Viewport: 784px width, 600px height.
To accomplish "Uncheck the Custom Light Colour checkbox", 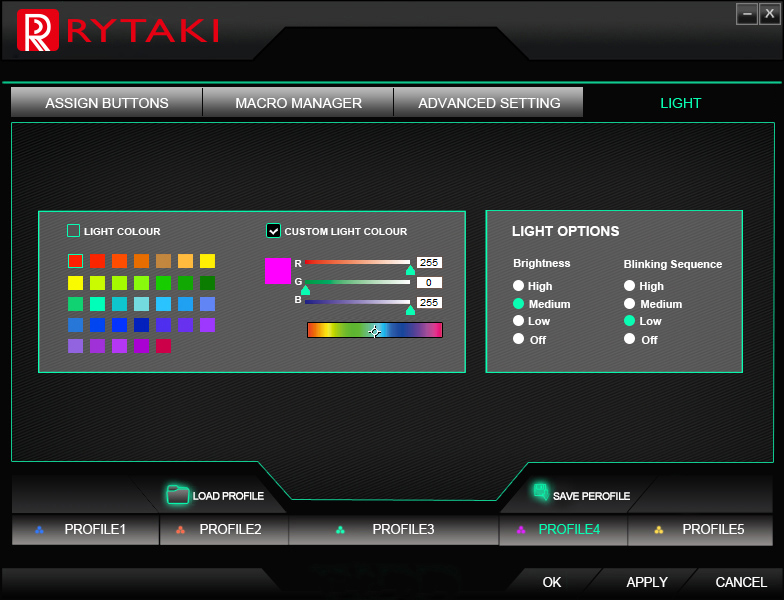I will tap(273, 231).
